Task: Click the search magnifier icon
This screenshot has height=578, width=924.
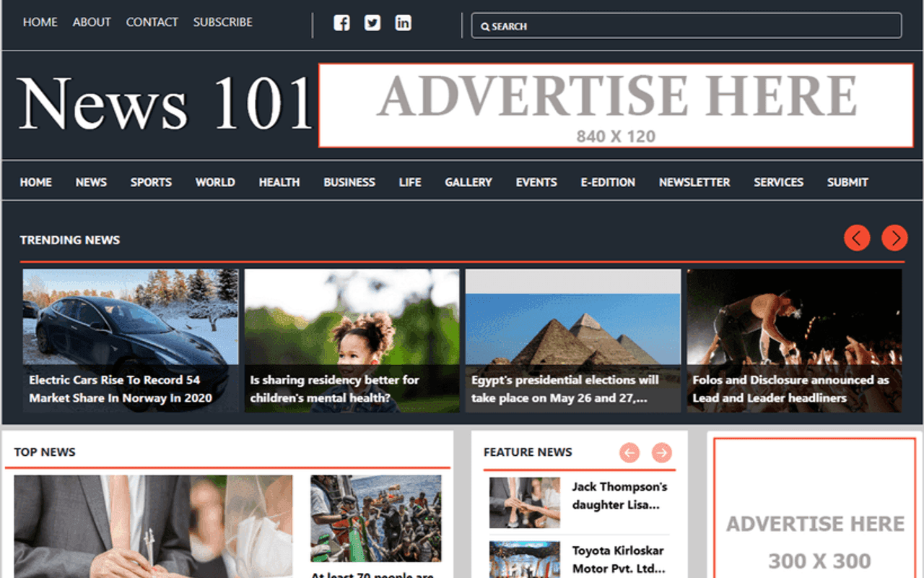Action: coord(485,26)
